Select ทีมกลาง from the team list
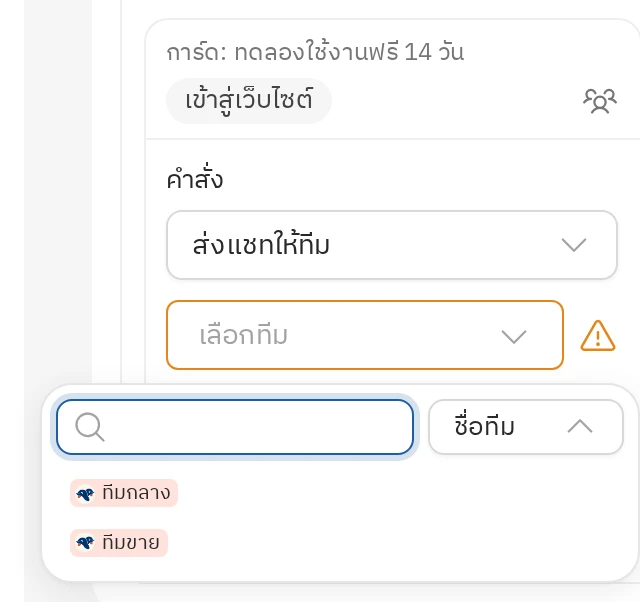 (124, 493)
